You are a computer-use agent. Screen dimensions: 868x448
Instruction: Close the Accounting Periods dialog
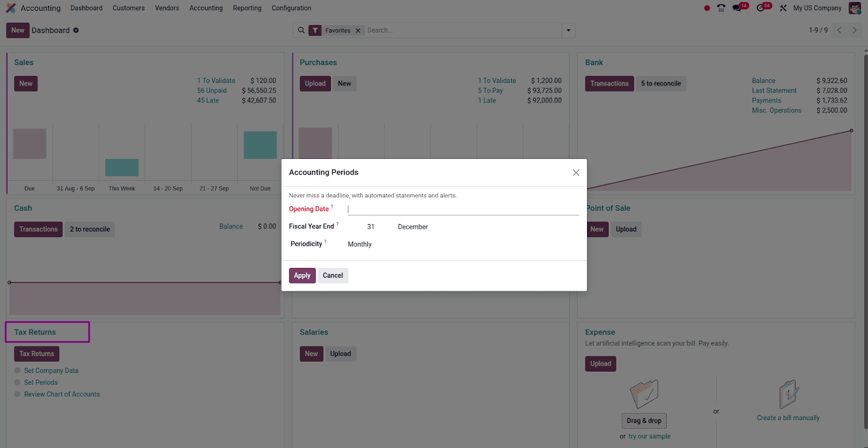click(576, 172)
